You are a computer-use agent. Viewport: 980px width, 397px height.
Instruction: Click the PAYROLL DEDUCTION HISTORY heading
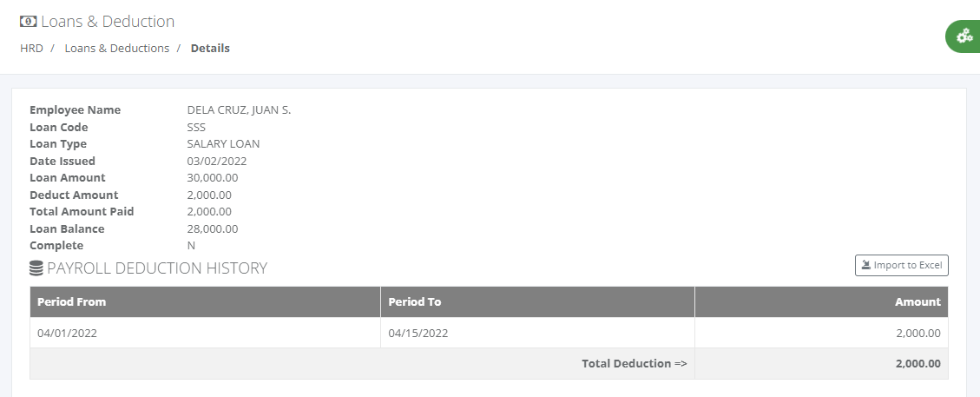(x=157, y=268)
